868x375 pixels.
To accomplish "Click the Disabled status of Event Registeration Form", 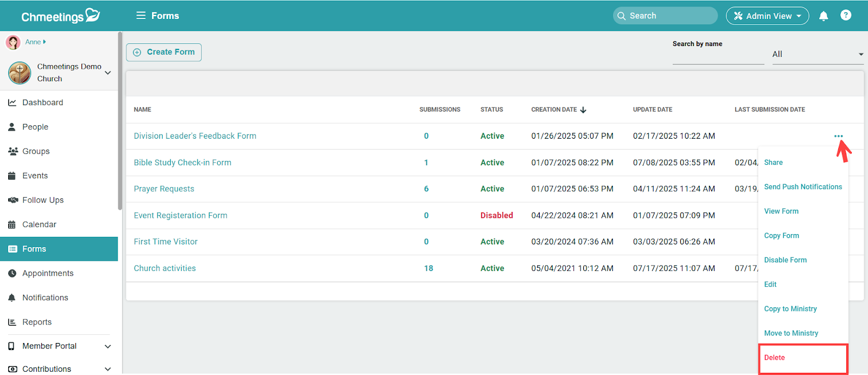I will coord(497,215).
